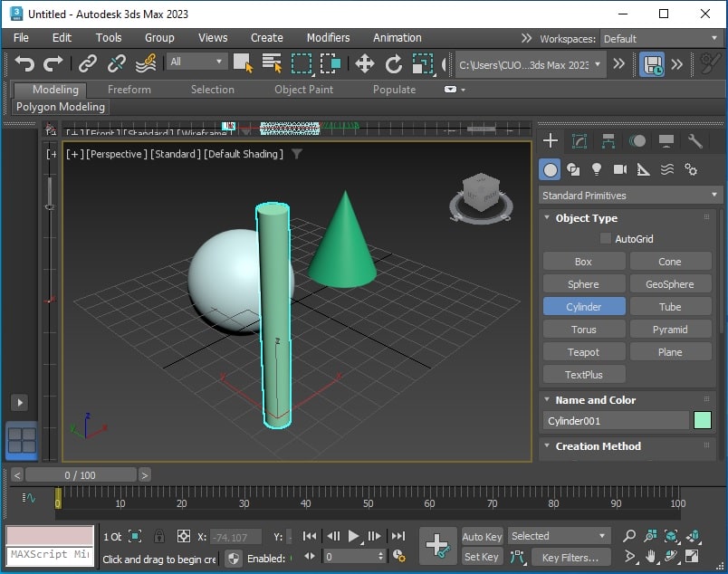Open the Standard Primitives category dropdown
Image resolution: width=728 pixels, height=574 pixels.
630,196
